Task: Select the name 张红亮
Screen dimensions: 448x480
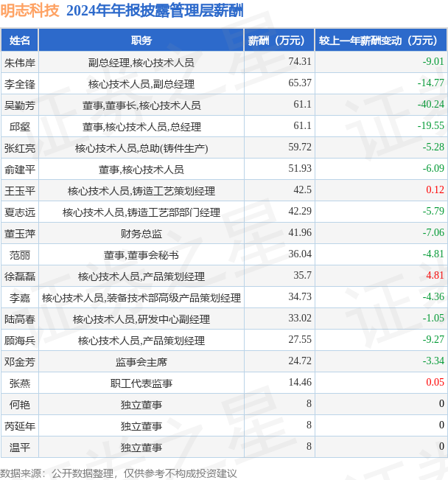Action: click(20, 148)
